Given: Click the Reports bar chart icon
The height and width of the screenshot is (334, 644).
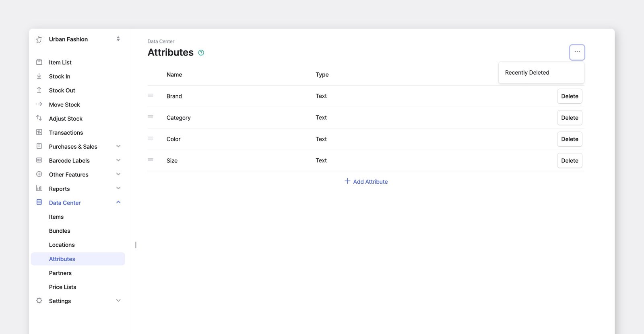Looking at the screenshot, I should (x=39, y=189).
